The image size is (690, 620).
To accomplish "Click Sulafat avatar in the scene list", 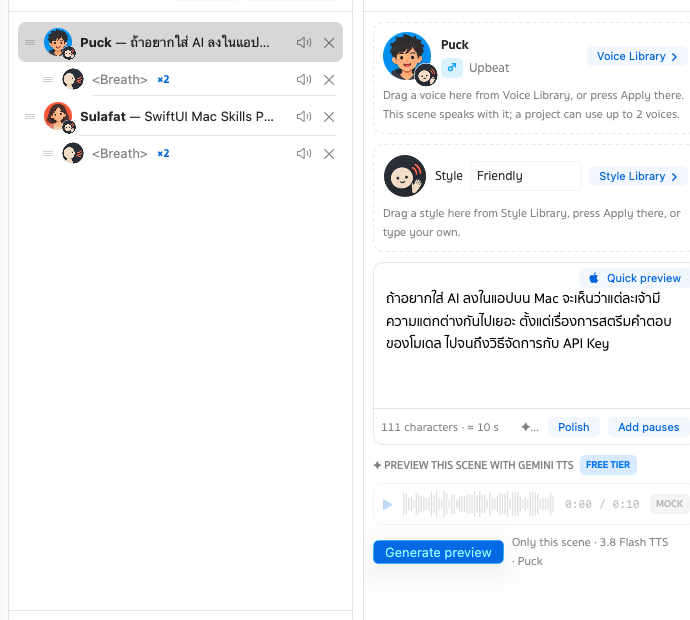I will coord(59,117).
